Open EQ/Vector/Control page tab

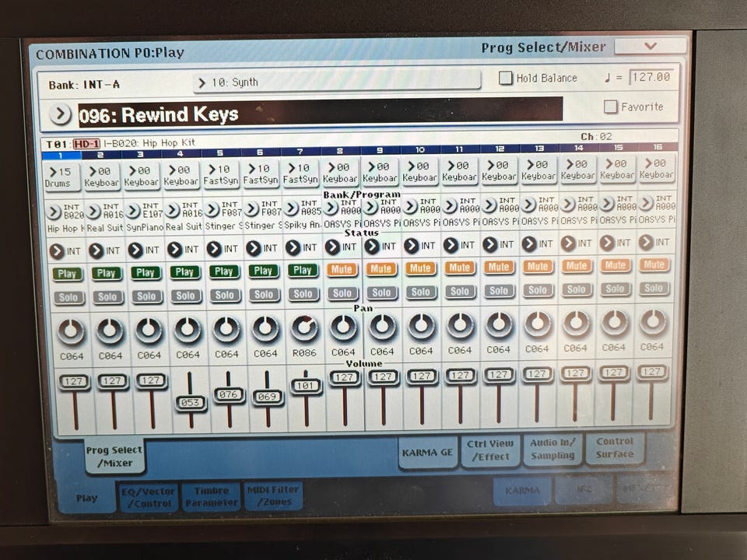point(148,497)
